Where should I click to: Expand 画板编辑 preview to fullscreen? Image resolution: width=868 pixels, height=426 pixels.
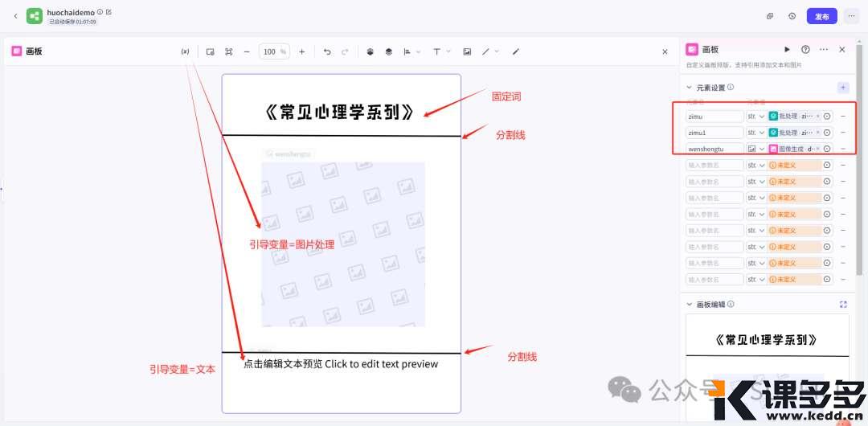843,304
